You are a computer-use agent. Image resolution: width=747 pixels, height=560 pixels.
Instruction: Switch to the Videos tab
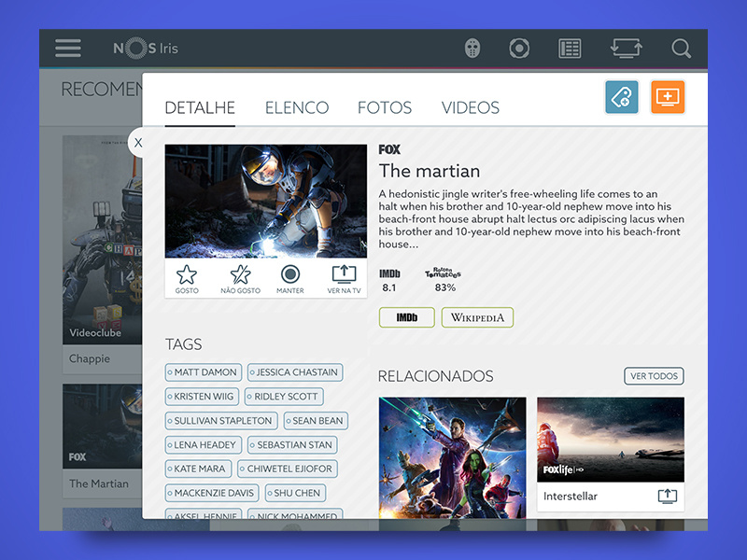pyautogui.click(x=471, y=107)
